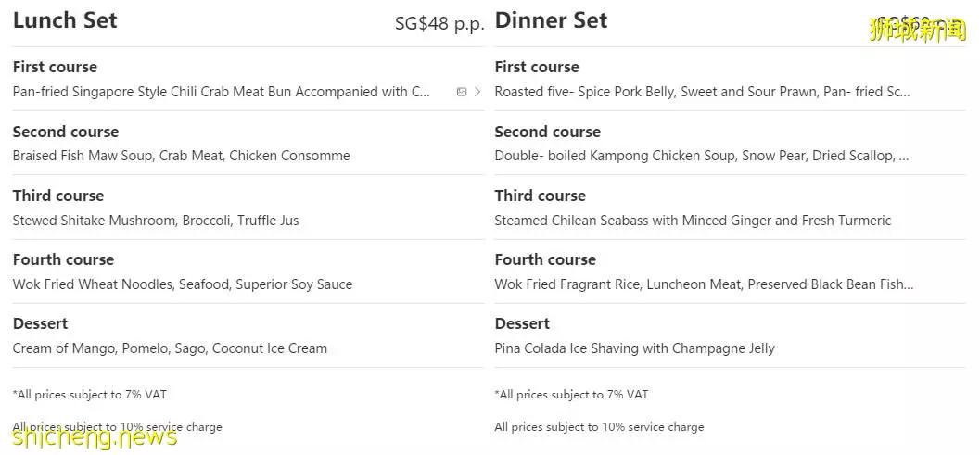The image size is (980, 455).
Task: Expand truncated Double-boiled Kampong Chicken Soup text
Action: pos(702,156)
